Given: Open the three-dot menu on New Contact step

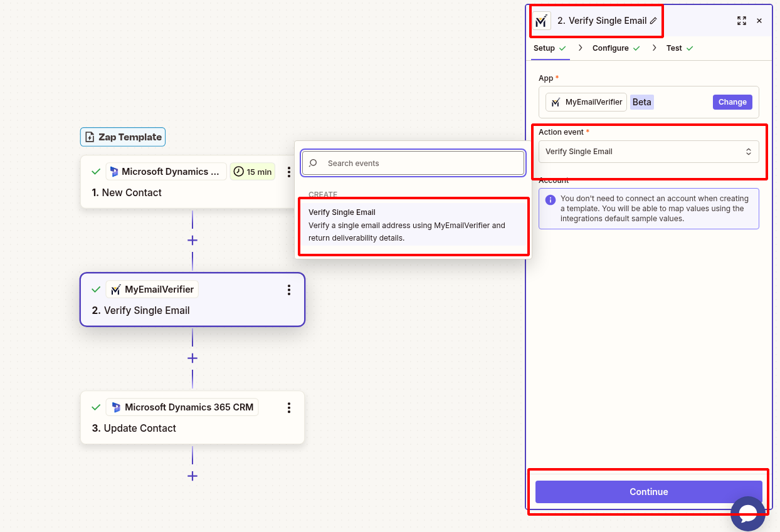Looking at the screenshot, I should click(x=289, y=171).
